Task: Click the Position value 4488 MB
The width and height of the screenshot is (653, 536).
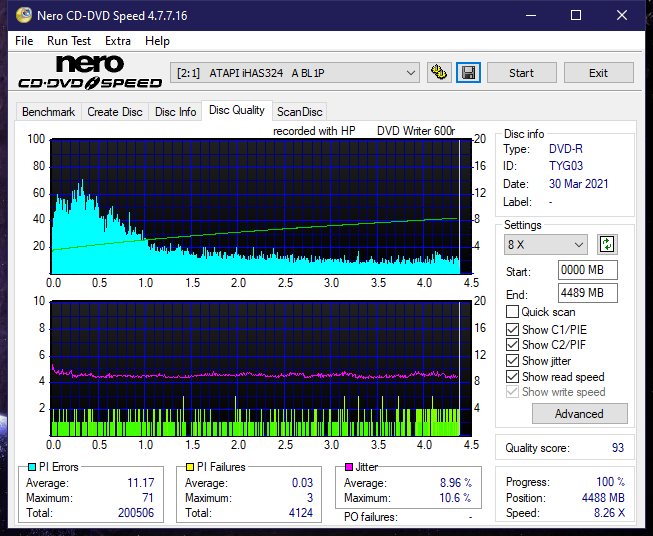Action: point(603,498)
